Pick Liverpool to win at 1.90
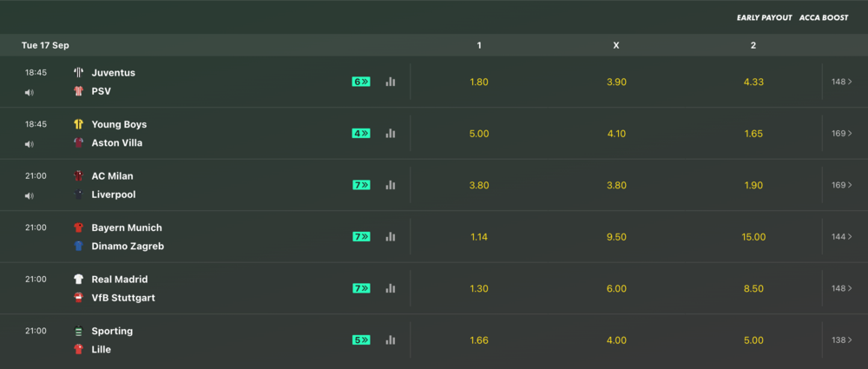The width and height of the screenshot is (868, 369). (753, 185)
